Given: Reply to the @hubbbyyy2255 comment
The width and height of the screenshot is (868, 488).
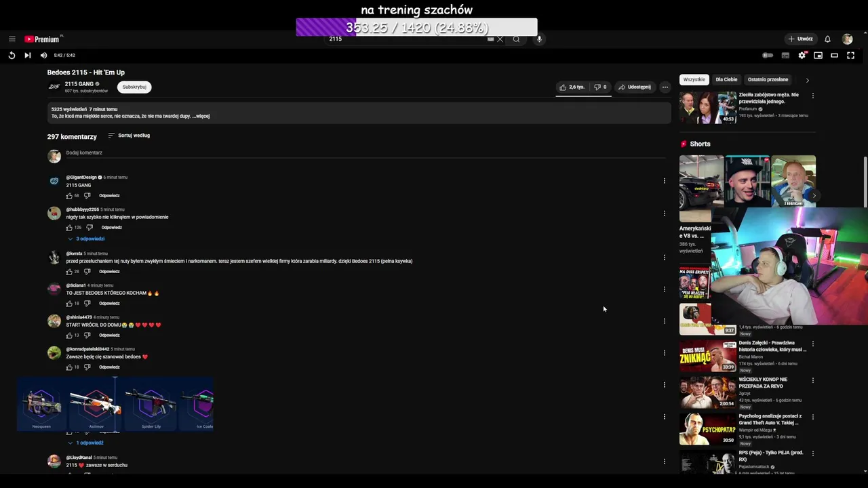Looking at the screenshot, I should [x=112, y=228].
